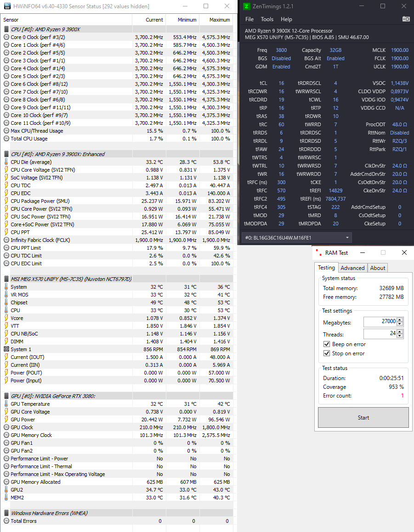
Task: Decrease Megabytes with the spinner down arrow
Action: (x=400, y=323)
